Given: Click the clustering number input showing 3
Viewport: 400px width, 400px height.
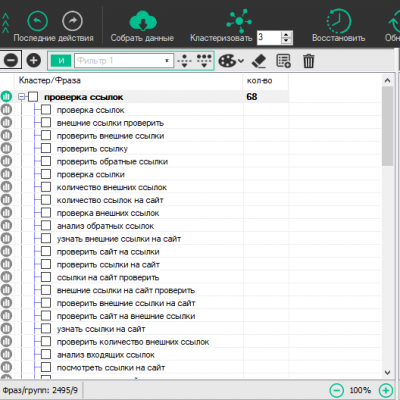Looking at the screenshot, I should pyautogui.click(x=269, y=38).
